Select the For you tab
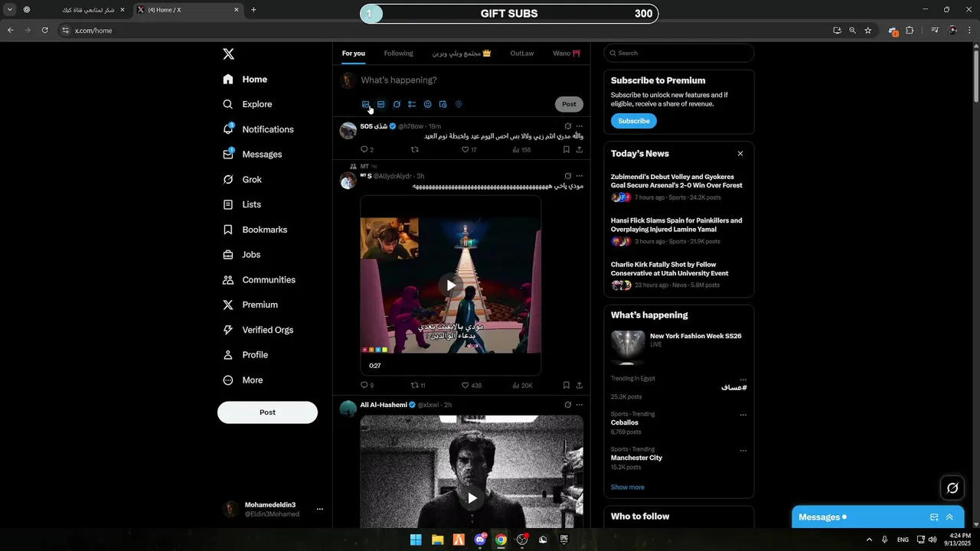Image resolution: width=980 pixels, height=551 pixels. [x=353, y=54]
